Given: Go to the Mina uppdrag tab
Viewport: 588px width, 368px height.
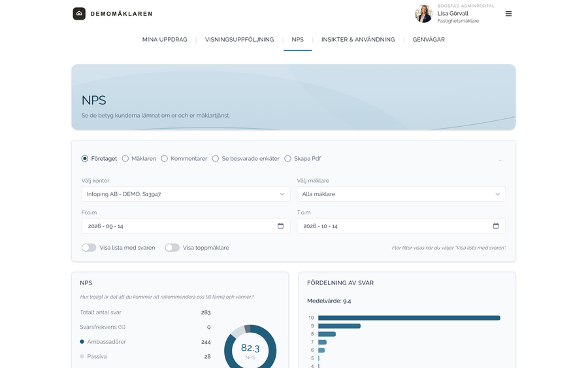Looking at the screenshot, I should coord(165,39).
